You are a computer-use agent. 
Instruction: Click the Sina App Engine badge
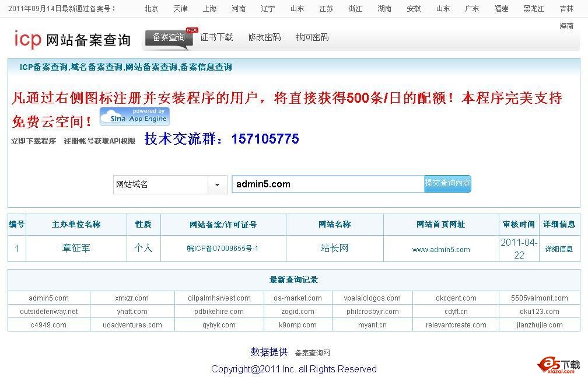pyautogui.click(x=135, y=116)
